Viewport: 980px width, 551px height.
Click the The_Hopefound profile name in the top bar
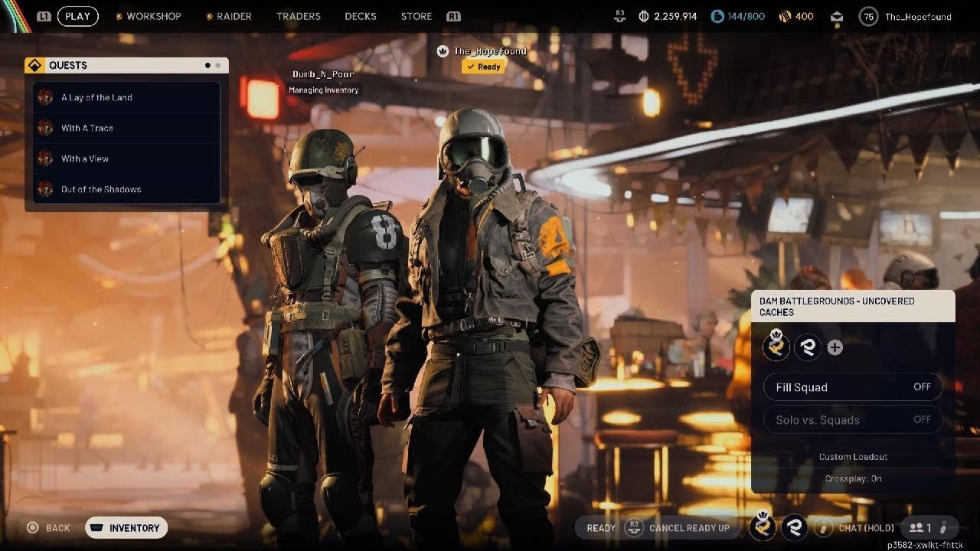918,16
